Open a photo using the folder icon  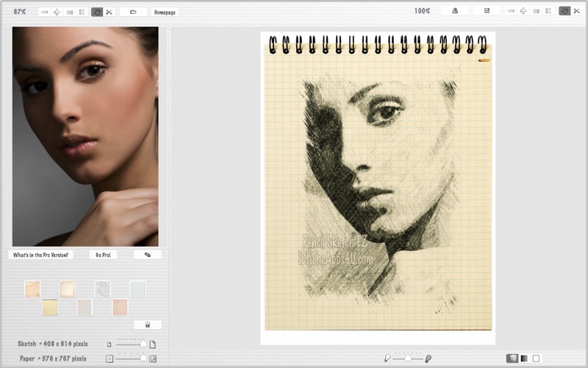tap(133, 12)
